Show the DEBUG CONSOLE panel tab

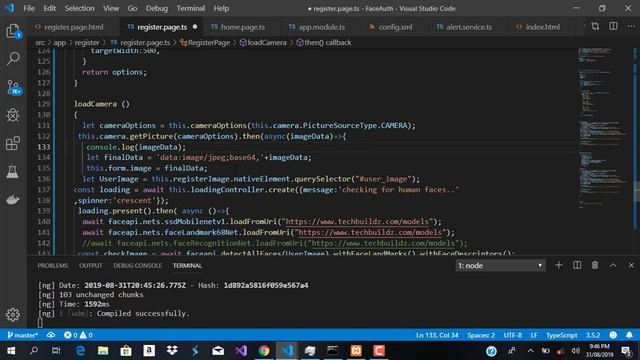tap(138, 265)
